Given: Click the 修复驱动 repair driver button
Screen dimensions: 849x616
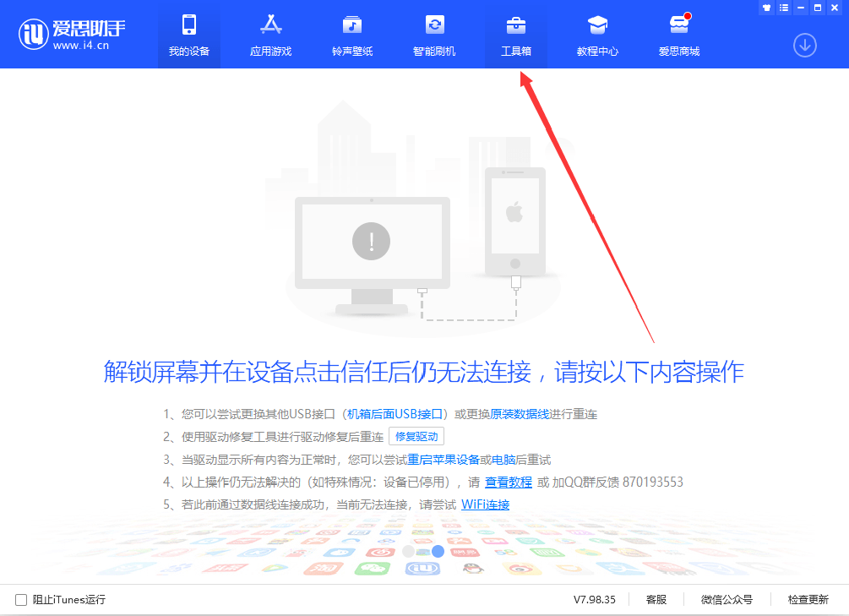Looking at the screenshot, I should coord(416,436).
